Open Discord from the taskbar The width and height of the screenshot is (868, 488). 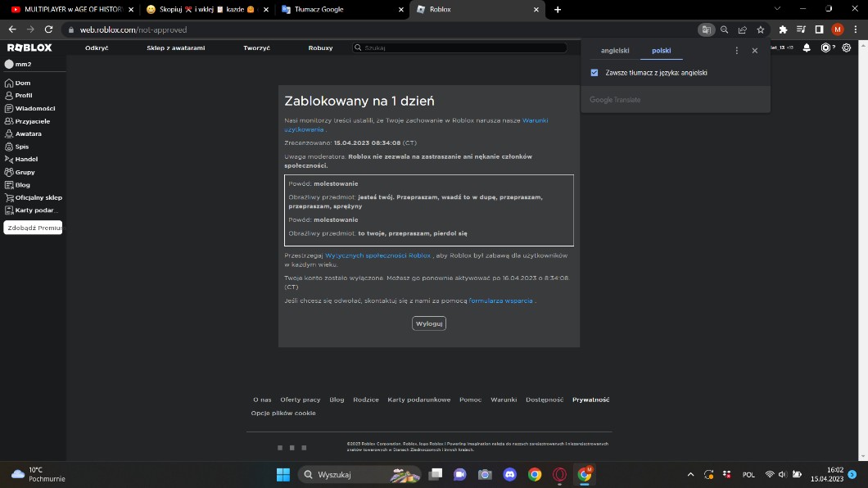pyautogui.click(x=509, y=474)
